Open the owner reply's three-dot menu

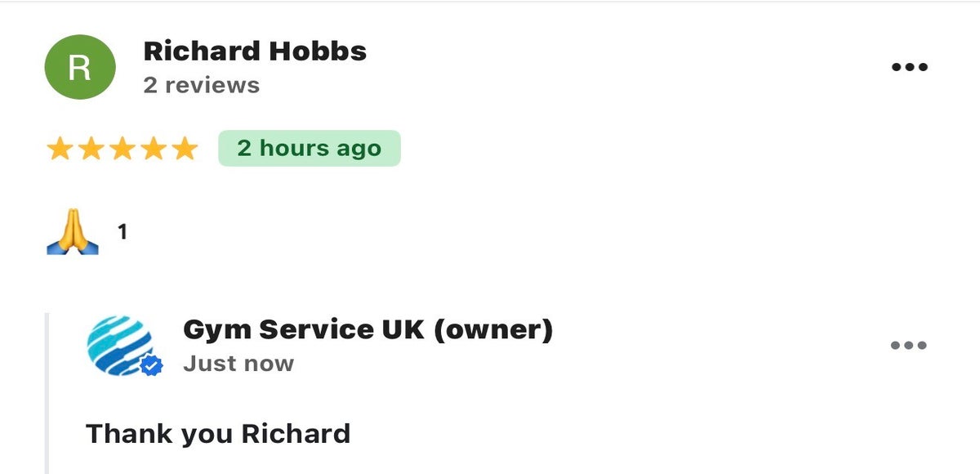909,346
